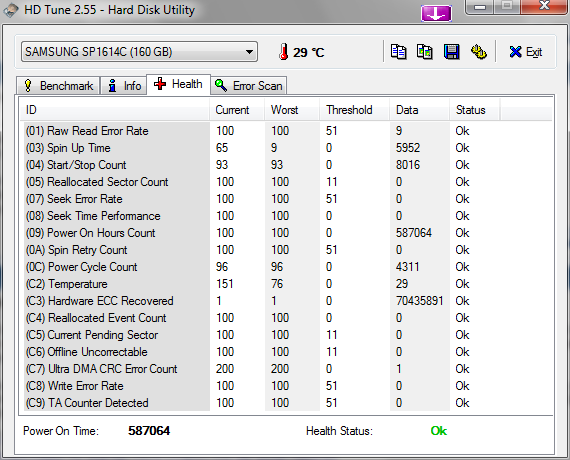Click the worst value 76
The width and height of the screenshot is (570, 460).
point(277,284)
